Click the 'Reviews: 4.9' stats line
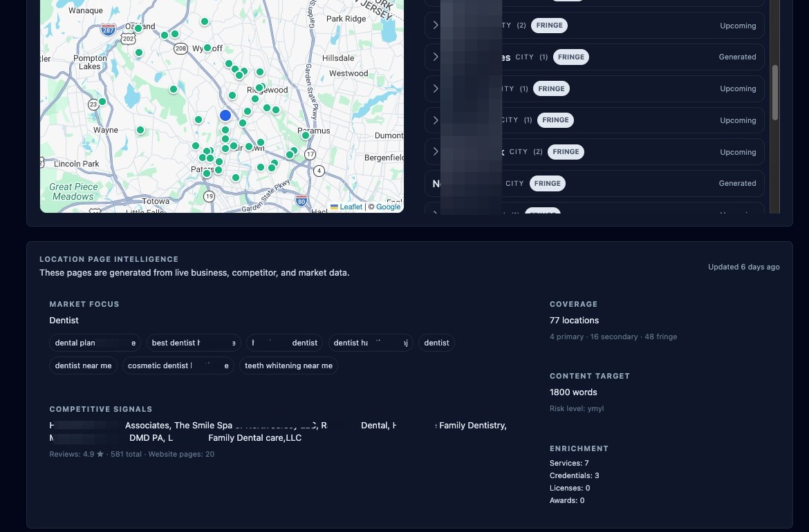809x532 pixels. click(x=131, y=454)
